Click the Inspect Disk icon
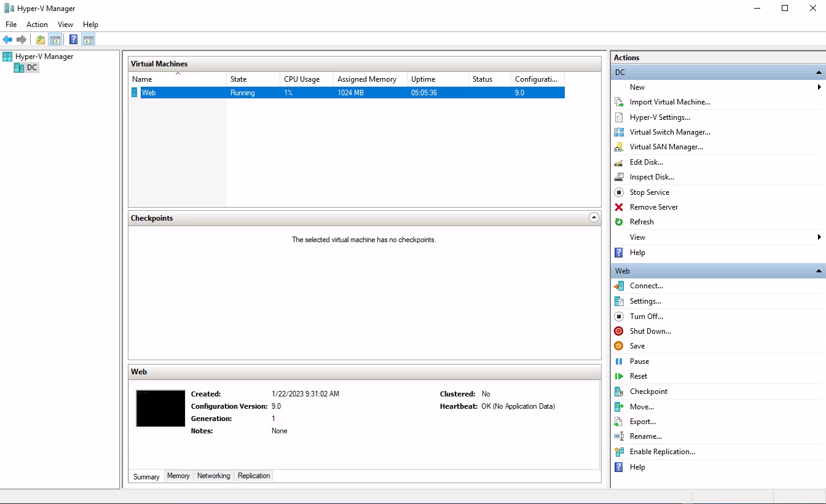Screen dimensions: 826x504 click(619, 177)
